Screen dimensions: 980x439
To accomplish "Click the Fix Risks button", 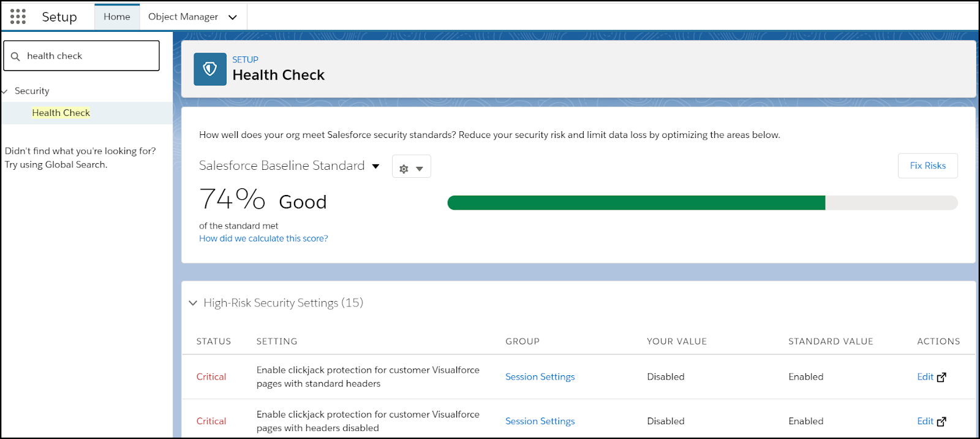I will [928, 166].
